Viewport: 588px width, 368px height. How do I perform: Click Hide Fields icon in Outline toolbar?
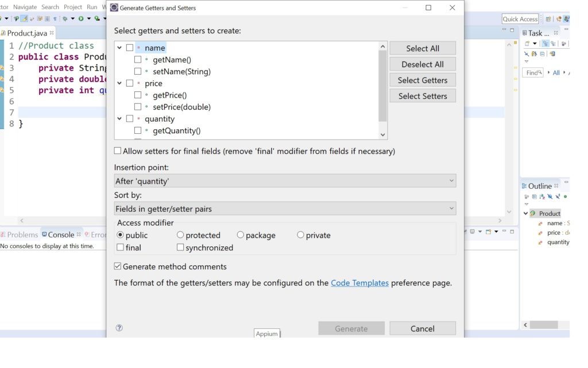[x=550, y=196]
